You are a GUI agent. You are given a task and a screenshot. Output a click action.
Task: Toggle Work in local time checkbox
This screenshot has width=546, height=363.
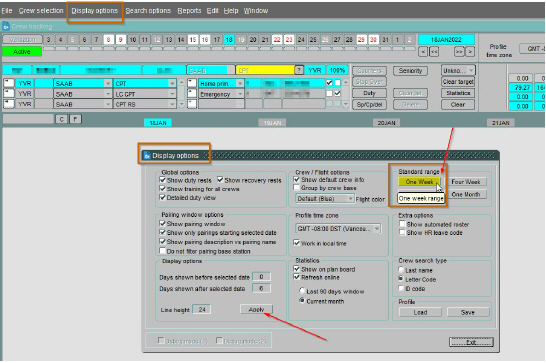297,243
